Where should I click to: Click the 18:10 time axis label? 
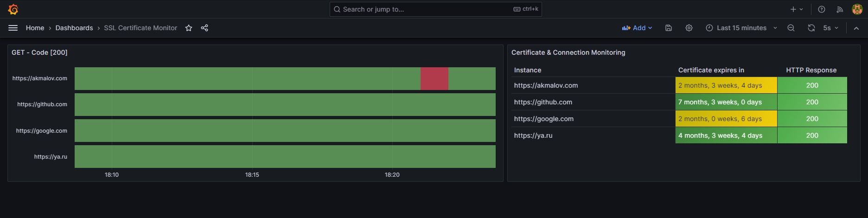(x=112, y=175)
